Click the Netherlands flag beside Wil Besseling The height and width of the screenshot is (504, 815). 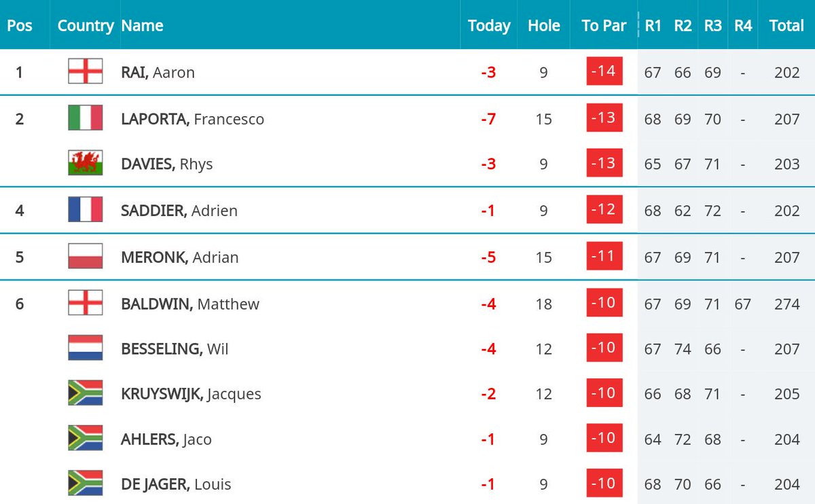(86, 348)
